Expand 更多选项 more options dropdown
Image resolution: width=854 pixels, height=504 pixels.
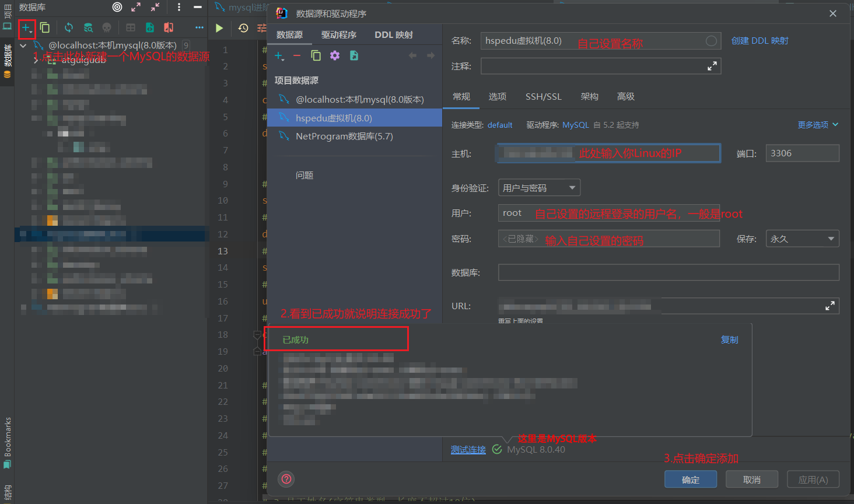click(x=818, y=125)
